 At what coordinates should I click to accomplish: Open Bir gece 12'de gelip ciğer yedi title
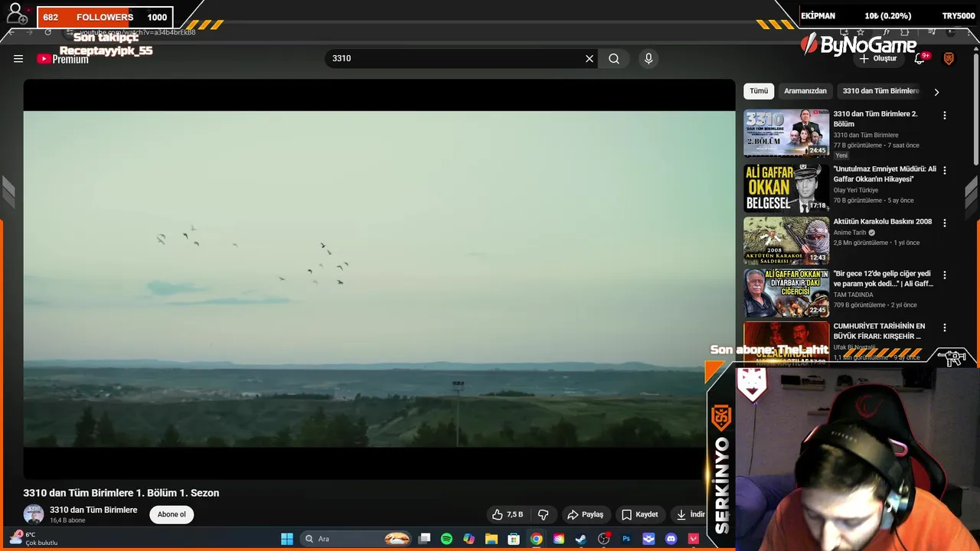[883, 279]
